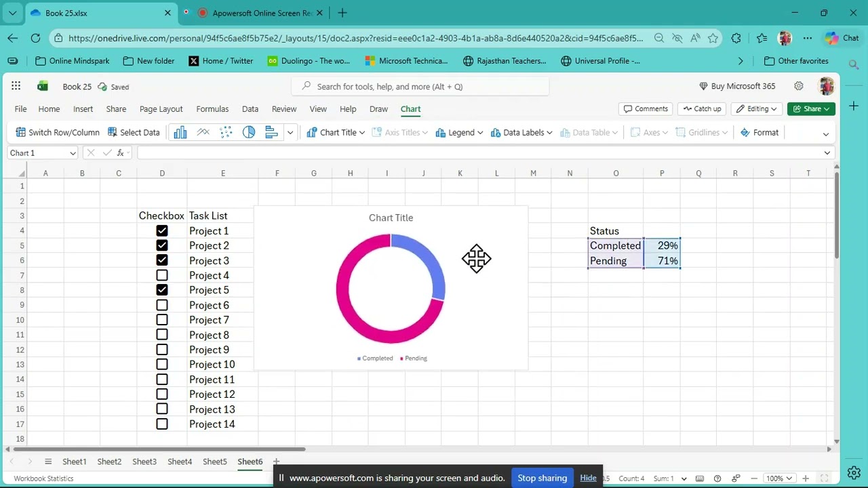Zoom in using the plus icon

[806, 479]
